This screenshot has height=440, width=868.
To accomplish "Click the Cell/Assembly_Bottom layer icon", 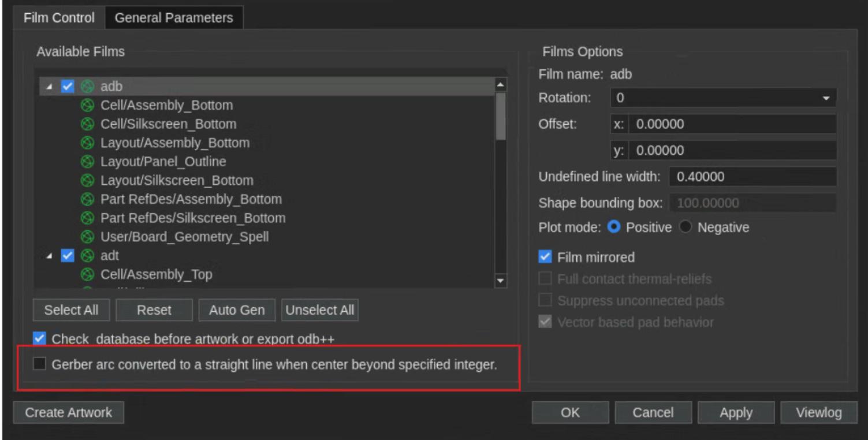I will pos(87,106).
